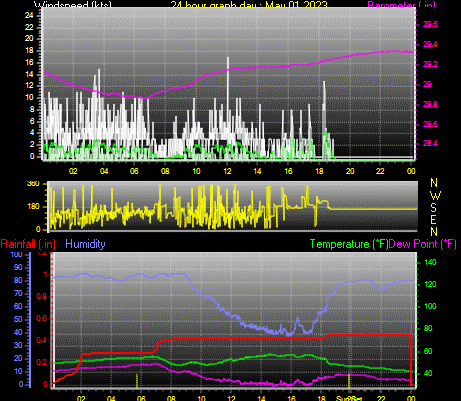Click the W compass letter

435,196
